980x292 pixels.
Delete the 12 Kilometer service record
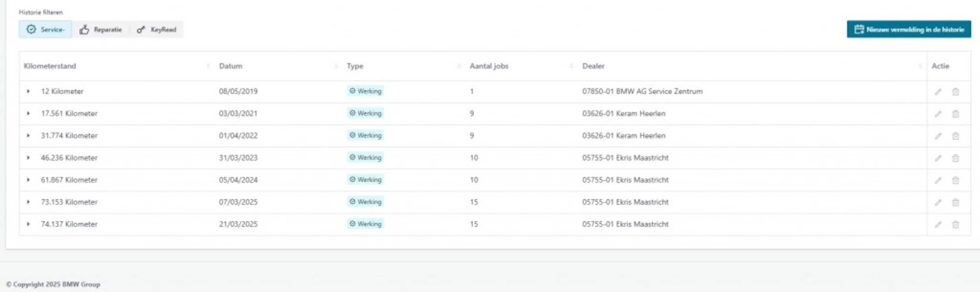click(x=955, y=92)
